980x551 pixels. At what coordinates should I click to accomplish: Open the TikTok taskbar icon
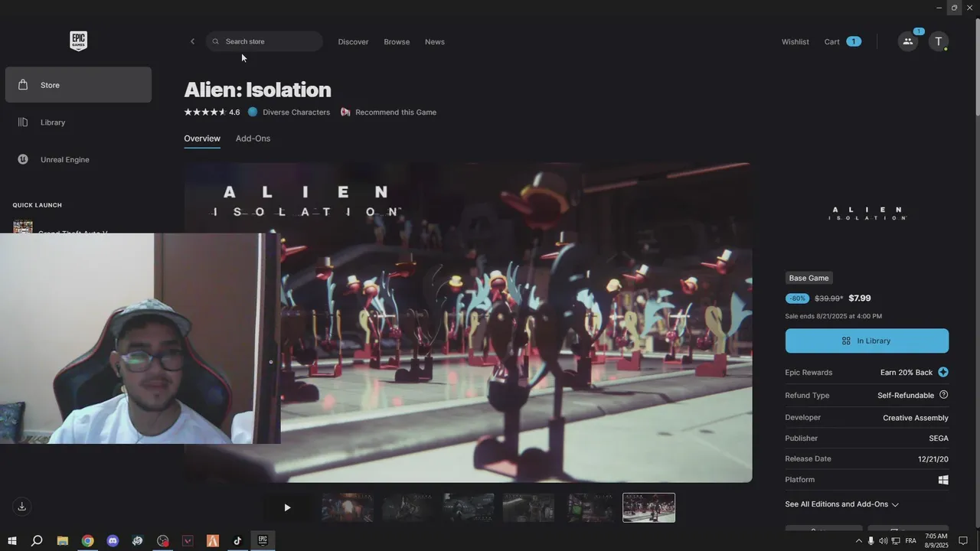tap(237, 541)
